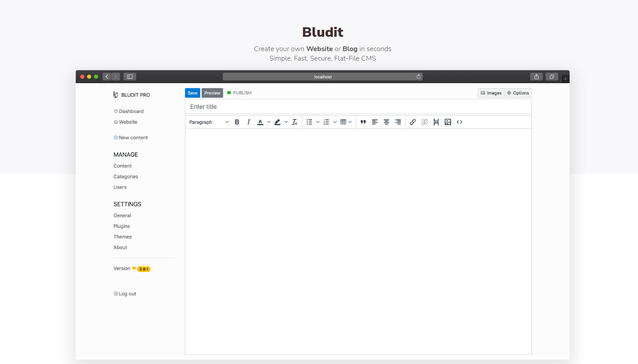Viewport: 638px width, 364px height.
Task: Click the insert image icon in toolbar
Action: [448, 122]
